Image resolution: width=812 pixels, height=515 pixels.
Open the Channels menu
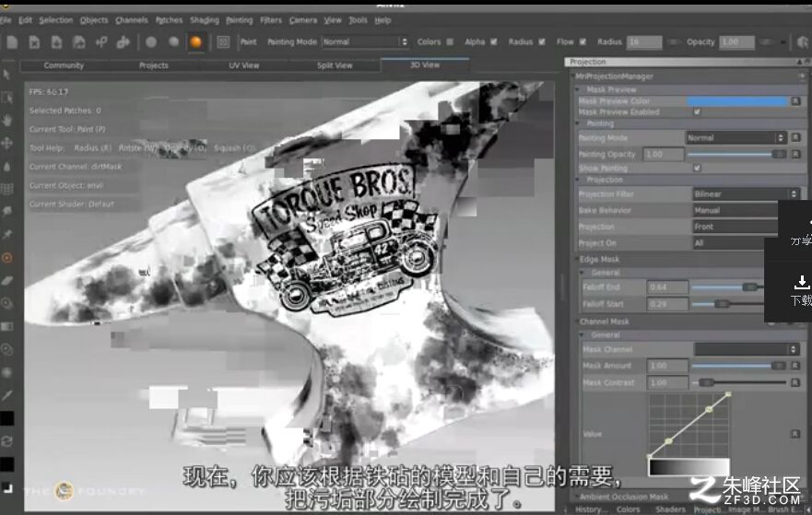tap(131, 20)
